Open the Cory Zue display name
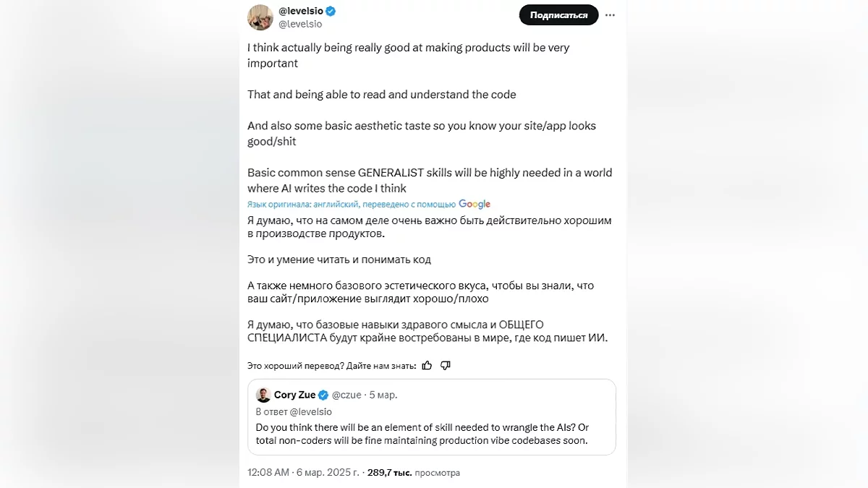The width and height of the screenshot is (868, 488). pos(294,395)
